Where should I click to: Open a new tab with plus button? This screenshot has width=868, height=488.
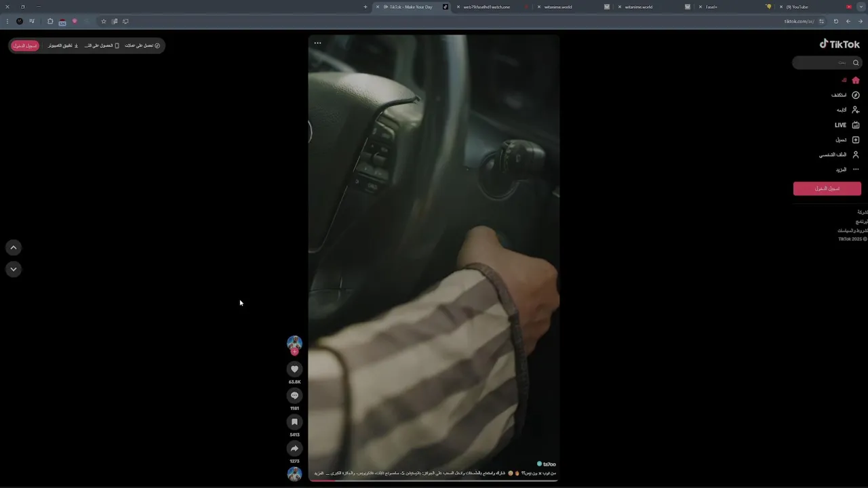[366, 7]
